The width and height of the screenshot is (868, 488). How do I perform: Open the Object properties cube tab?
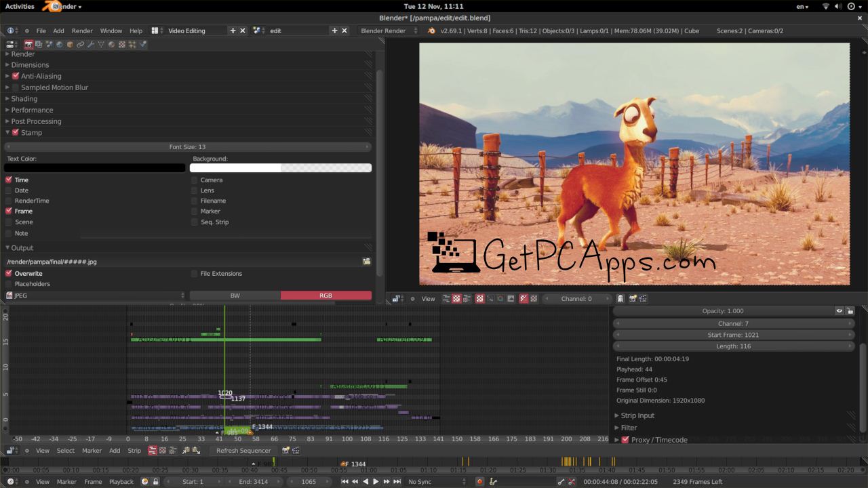pos(70,44)
